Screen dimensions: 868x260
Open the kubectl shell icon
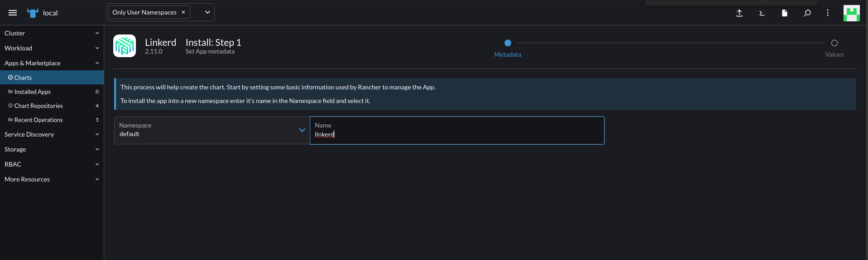point(762,13)
